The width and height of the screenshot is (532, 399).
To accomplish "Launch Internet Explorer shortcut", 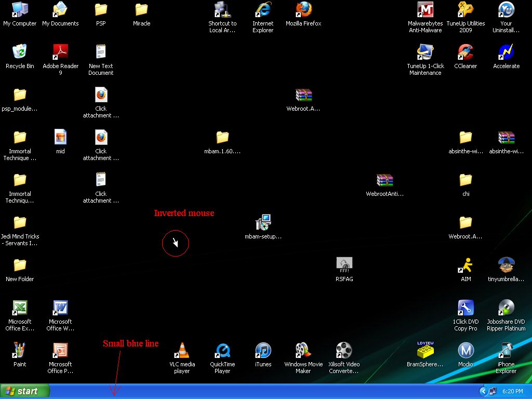I will pyautogui.click(x=263, y=10).
